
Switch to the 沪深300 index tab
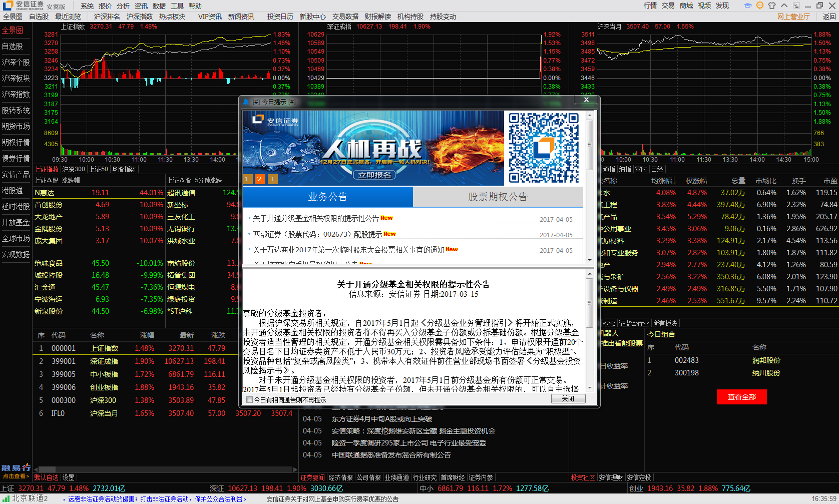click(x=74, y=169)
